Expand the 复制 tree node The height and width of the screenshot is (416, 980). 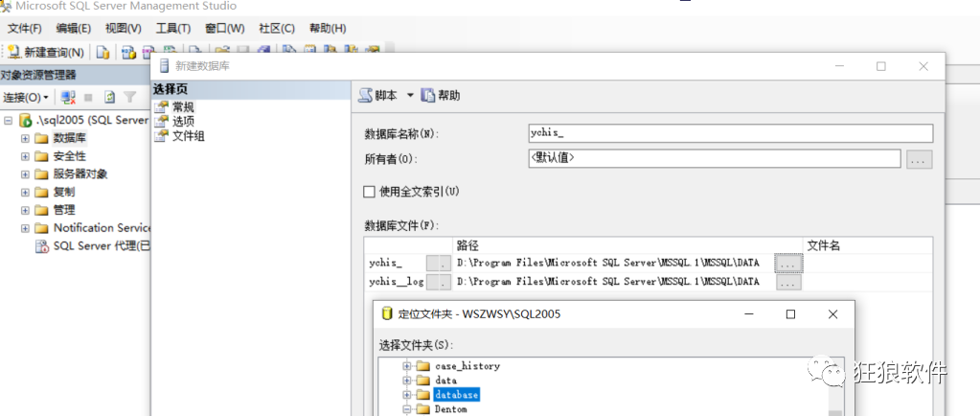(25, 192)
